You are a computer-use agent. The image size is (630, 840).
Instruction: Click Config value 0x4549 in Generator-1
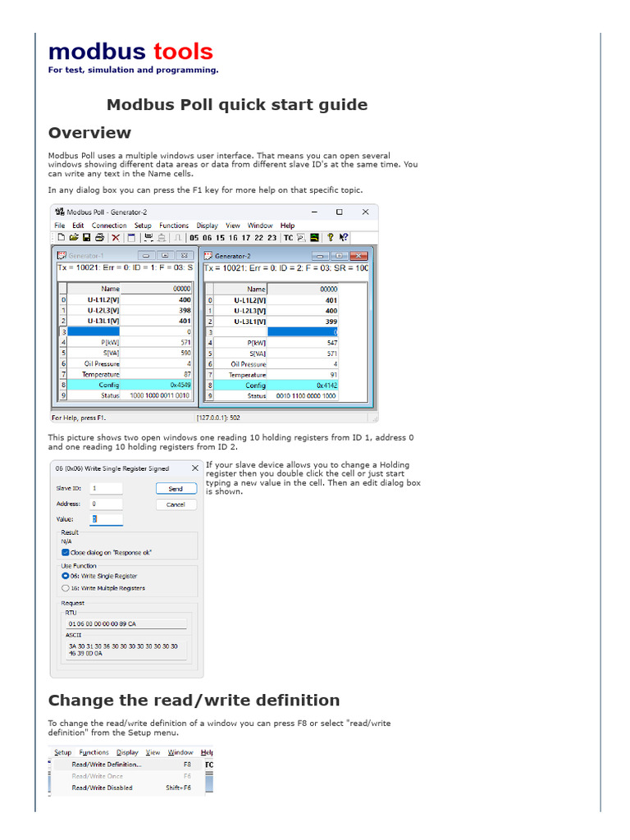pyautogui.click(x=156, y=385)
